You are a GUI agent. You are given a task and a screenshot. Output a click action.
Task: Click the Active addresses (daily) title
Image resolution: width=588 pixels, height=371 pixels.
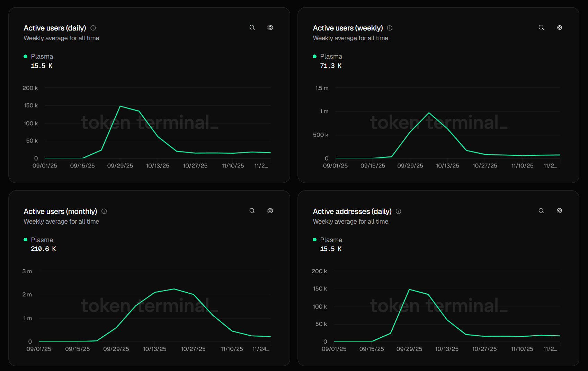pyautogui.click(x=352, y=212)
